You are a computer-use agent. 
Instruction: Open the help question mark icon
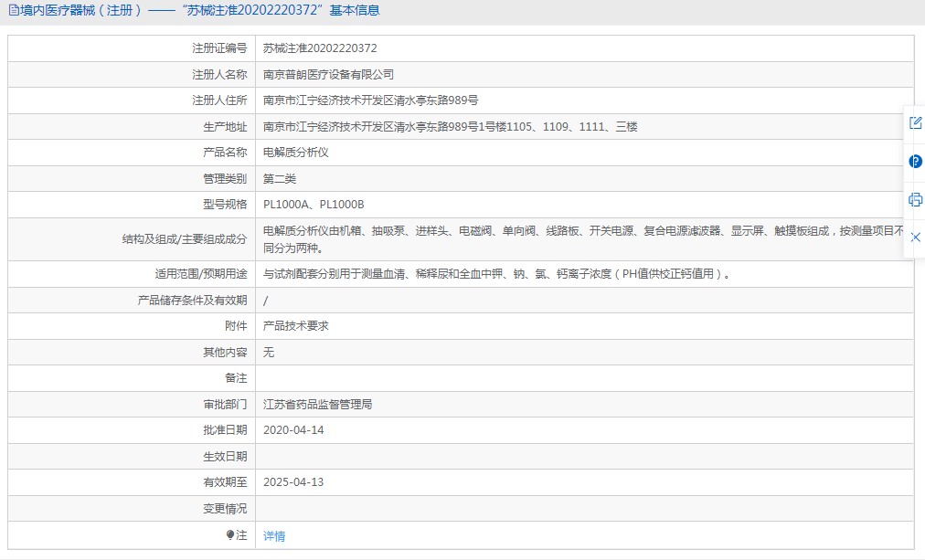point(915,162)
